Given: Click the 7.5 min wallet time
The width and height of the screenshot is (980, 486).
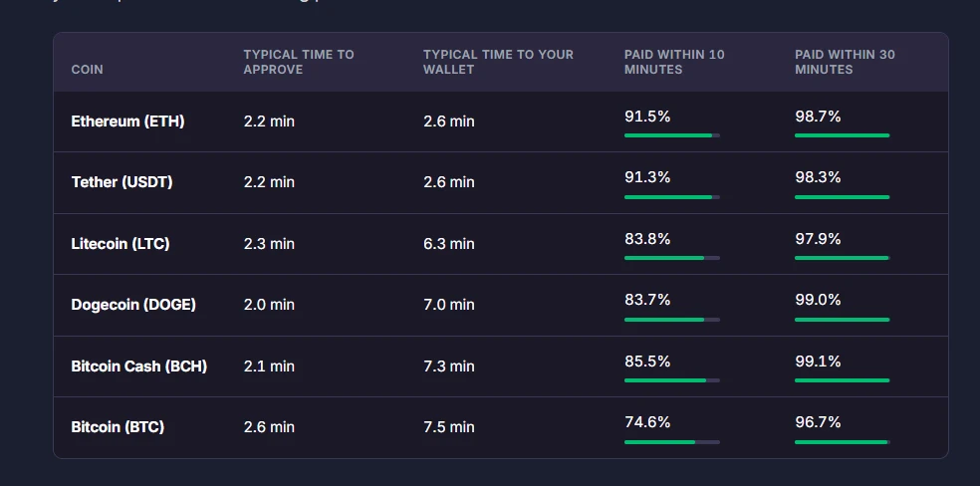Looking at the screenshot, I should [x=449, y=426].
